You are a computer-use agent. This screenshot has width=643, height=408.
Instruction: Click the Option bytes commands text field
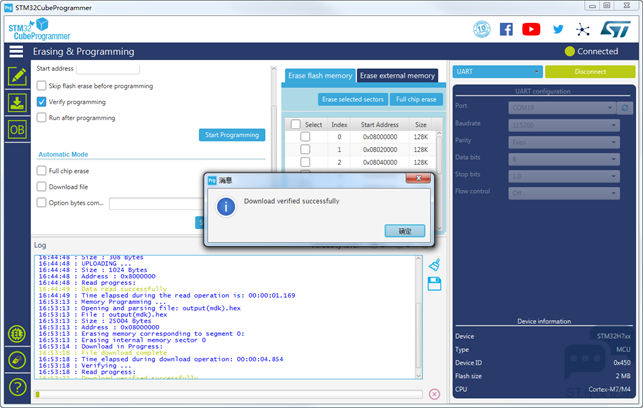(156, 203)
